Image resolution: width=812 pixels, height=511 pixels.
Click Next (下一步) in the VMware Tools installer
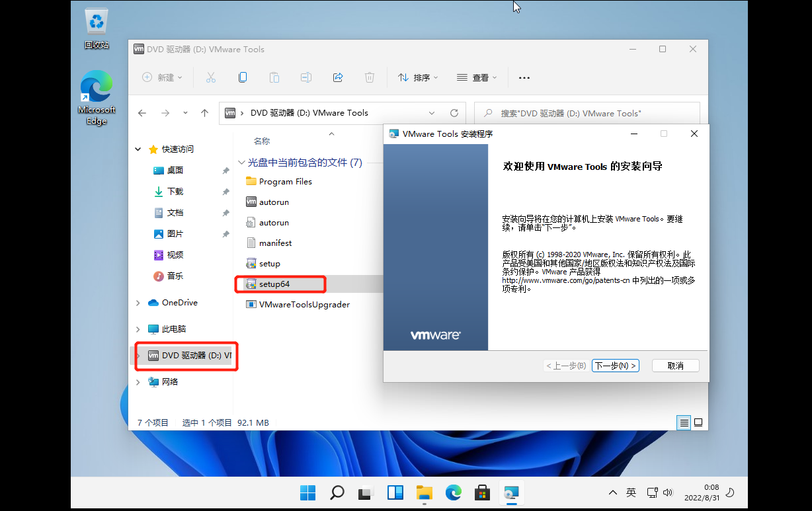615,366
